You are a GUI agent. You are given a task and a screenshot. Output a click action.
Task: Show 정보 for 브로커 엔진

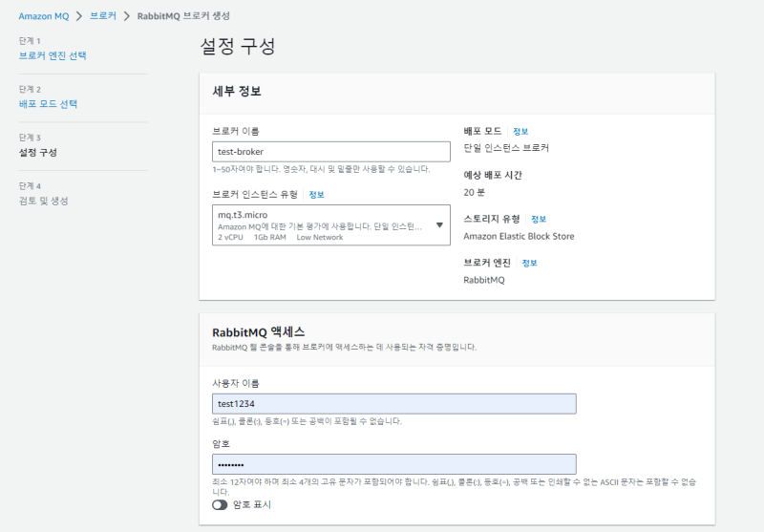[530, 263]
